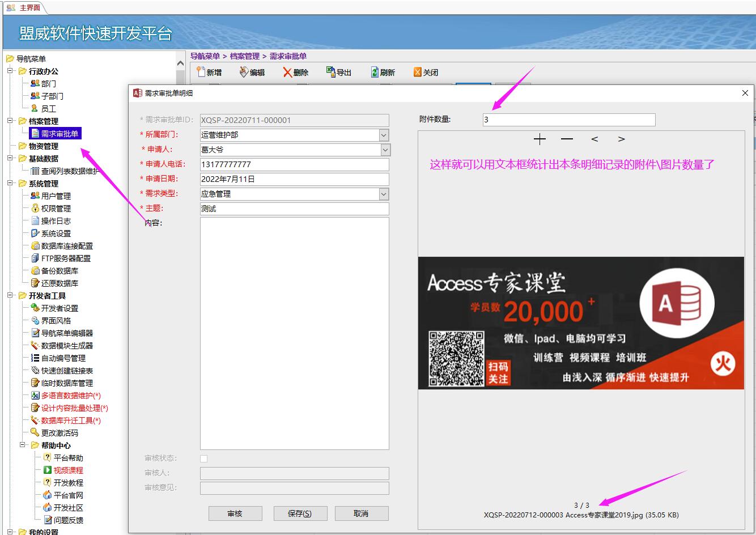
Task: Open 备份数据库 item
Action: [x=60, y=271]
